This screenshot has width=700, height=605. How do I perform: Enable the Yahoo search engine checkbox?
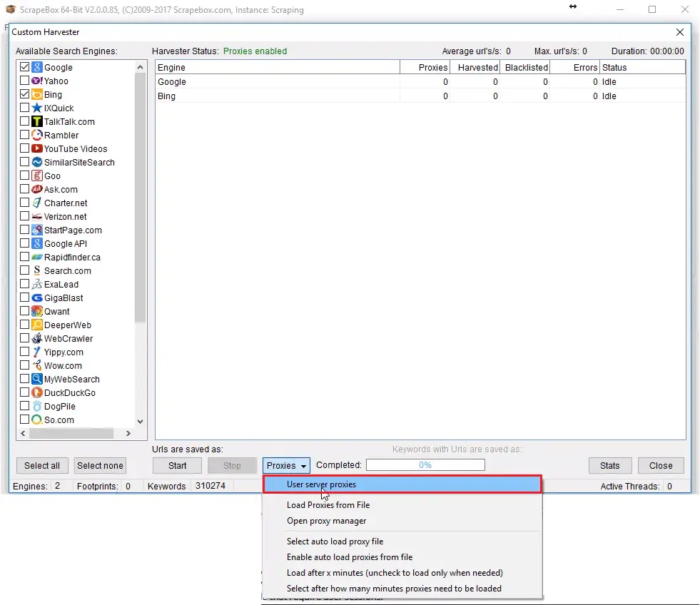25,81
